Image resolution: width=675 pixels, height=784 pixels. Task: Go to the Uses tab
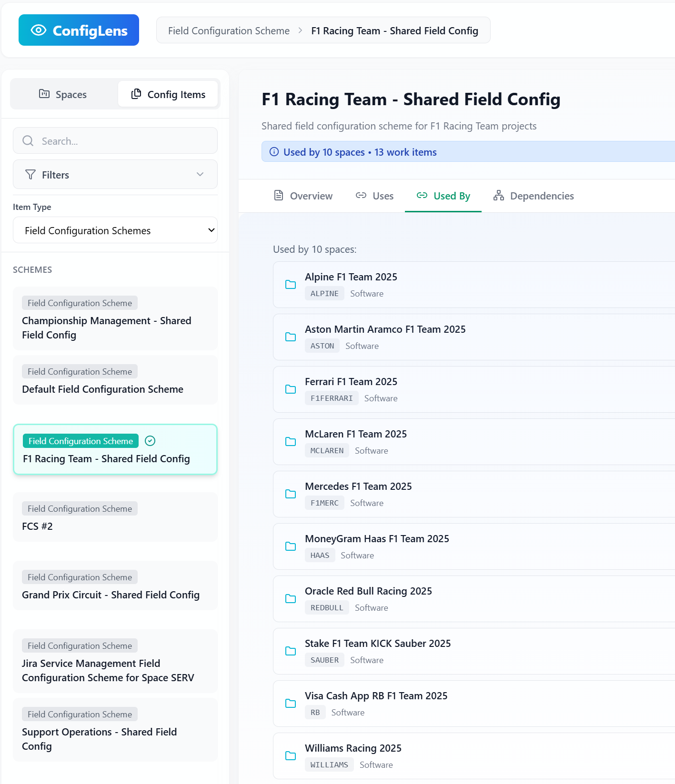pos(374,196)
